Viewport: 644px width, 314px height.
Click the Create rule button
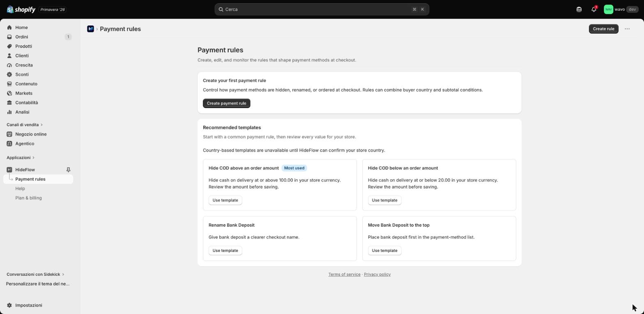click(603, 29)
